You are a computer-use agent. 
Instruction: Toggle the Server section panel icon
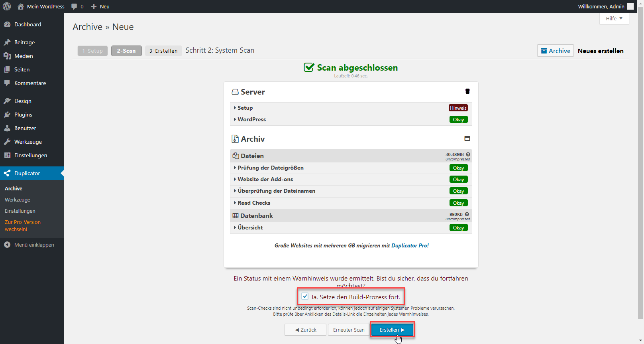(x=467, y=91)
